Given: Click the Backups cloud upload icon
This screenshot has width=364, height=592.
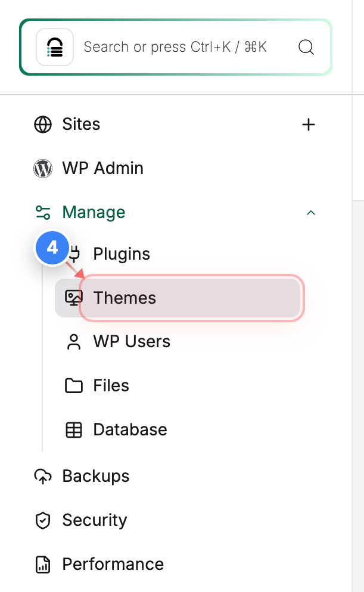Looking at the screenshot, I should tap(42, 476).
